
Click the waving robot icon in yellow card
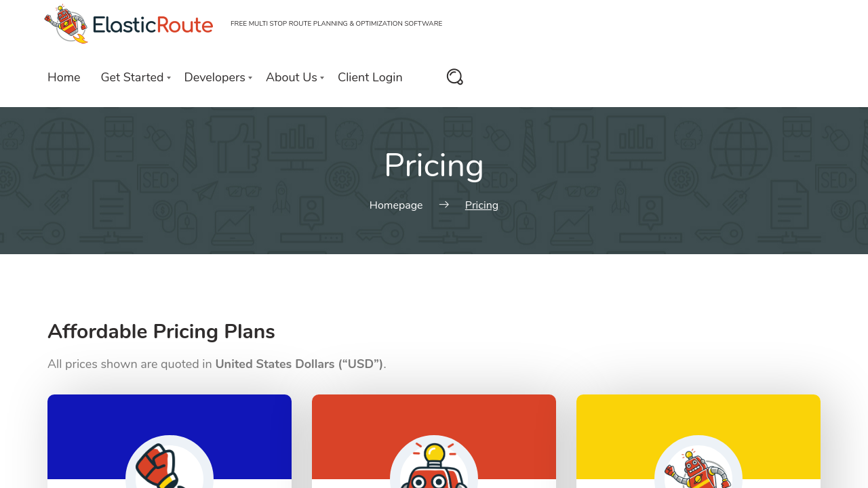(697, 469)
